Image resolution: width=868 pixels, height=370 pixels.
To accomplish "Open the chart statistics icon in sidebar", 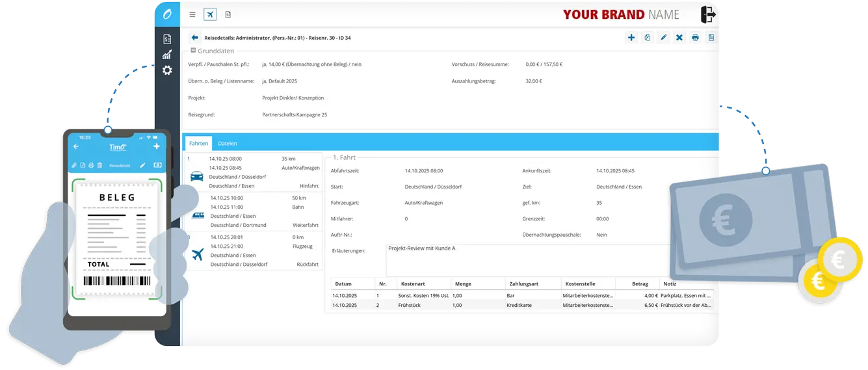I will click(167, 55).
